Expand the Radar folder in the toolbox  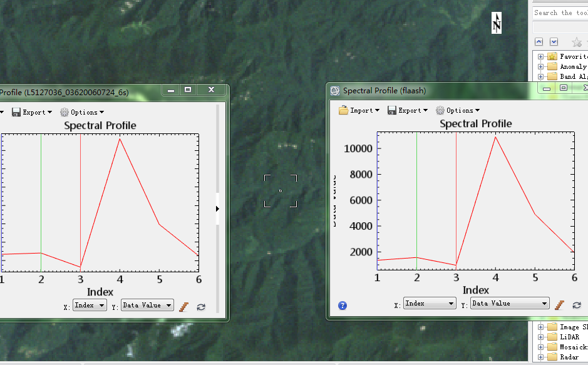pos(540,357)
